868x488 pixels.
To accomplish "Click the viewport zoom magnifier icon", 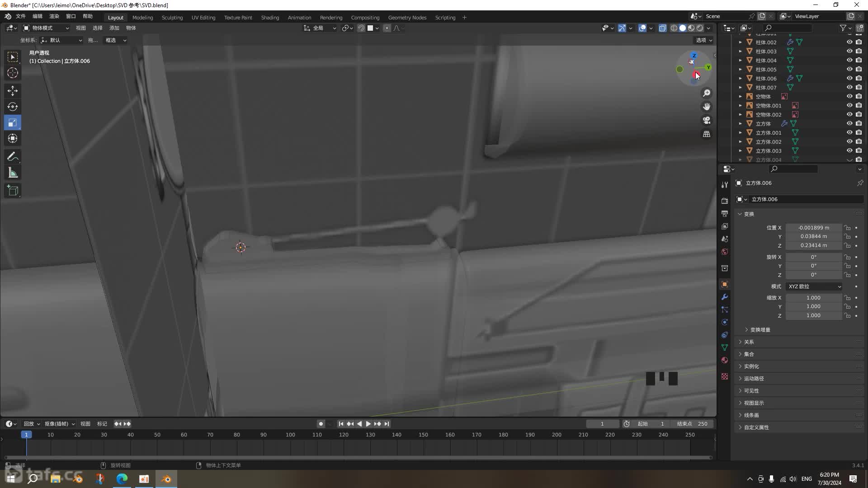I will point(707,93).
